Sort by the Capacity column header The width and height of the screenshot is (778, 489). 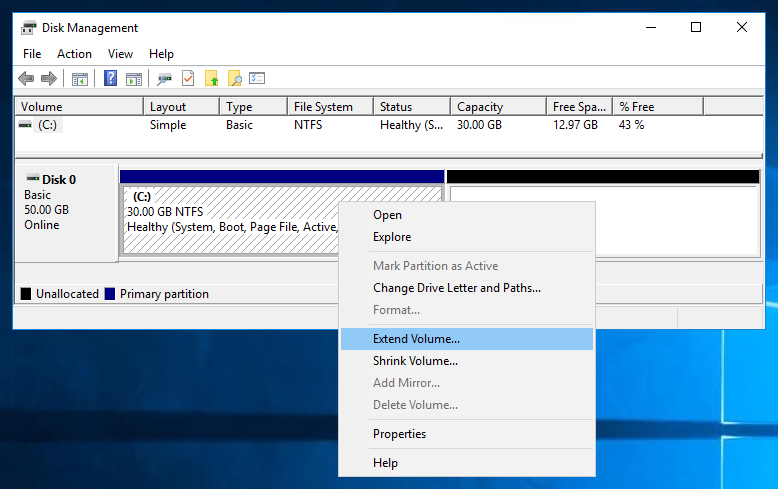click(x=498, y=107)
